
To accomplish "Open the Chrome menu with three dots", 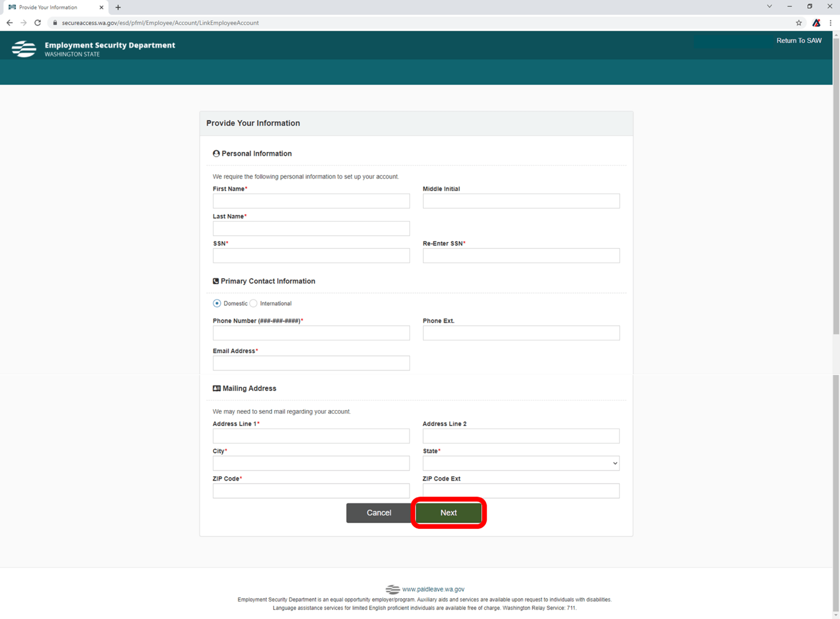I will [831, 23].
